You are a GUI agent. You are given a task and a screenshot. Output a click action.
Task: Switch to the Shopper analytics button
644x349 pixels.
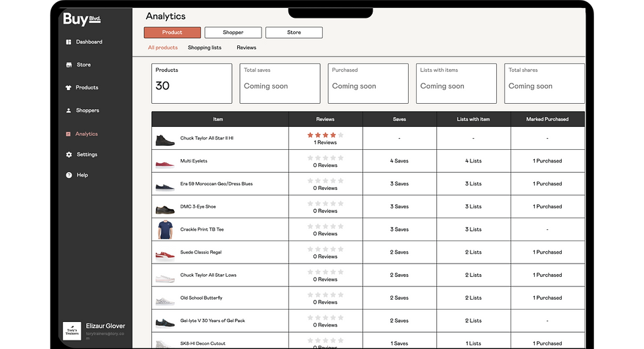233,32
